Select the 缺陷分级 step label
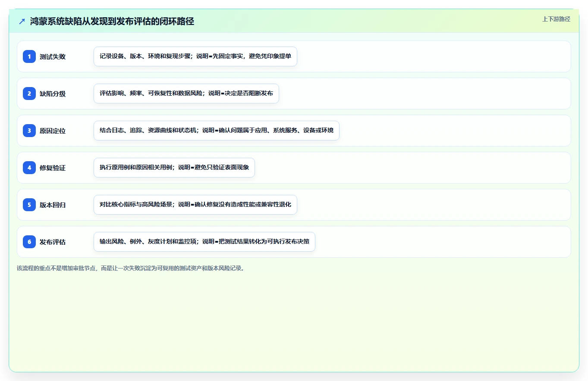Image resolution: width=588 pixels, height=381 pixels. point(53,94)
